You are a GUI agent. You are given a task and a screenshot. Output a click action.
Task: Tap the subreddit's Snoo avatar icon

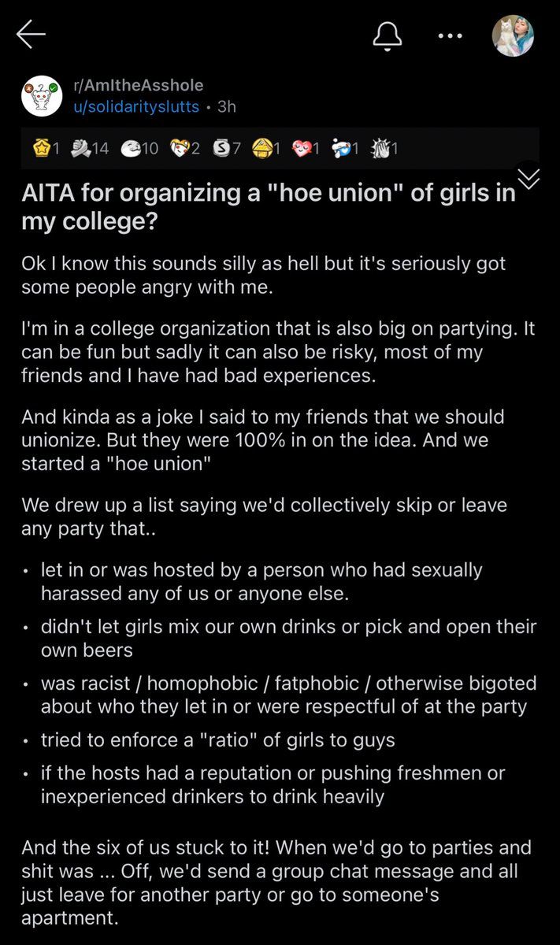(42, 96)
